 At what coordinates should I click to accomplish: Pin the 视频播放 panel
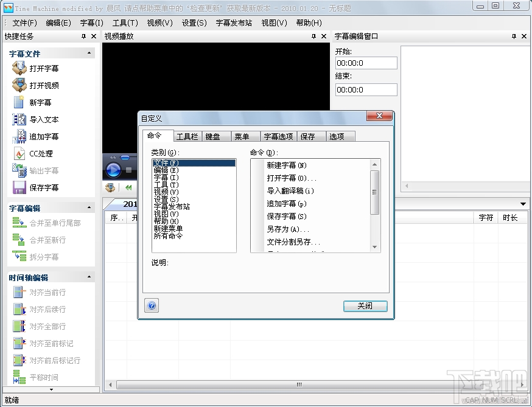tap(313, 37)
